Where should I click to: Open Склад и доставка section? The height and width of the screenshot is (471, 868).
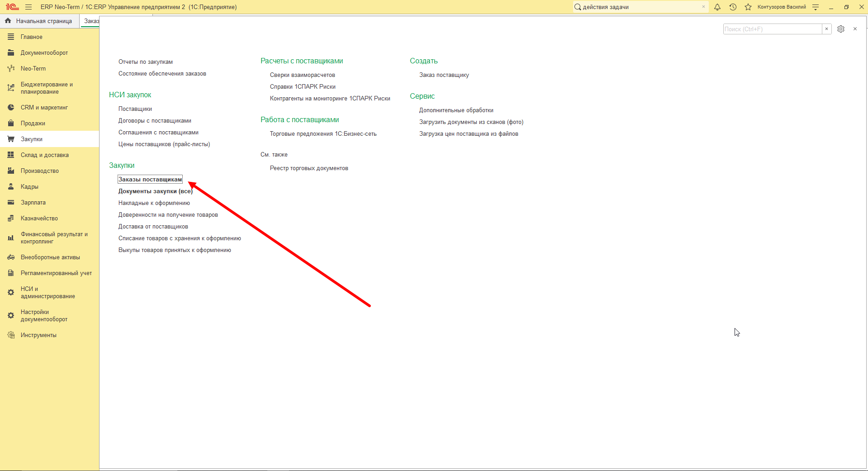pyautogui.click(x=49, y=155)
